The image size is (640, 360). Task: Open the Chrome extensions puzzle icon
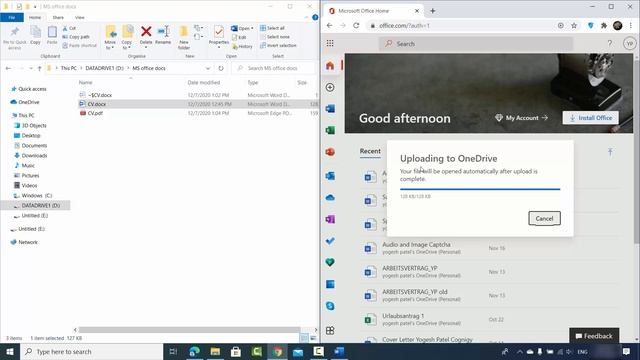[604, 25]
